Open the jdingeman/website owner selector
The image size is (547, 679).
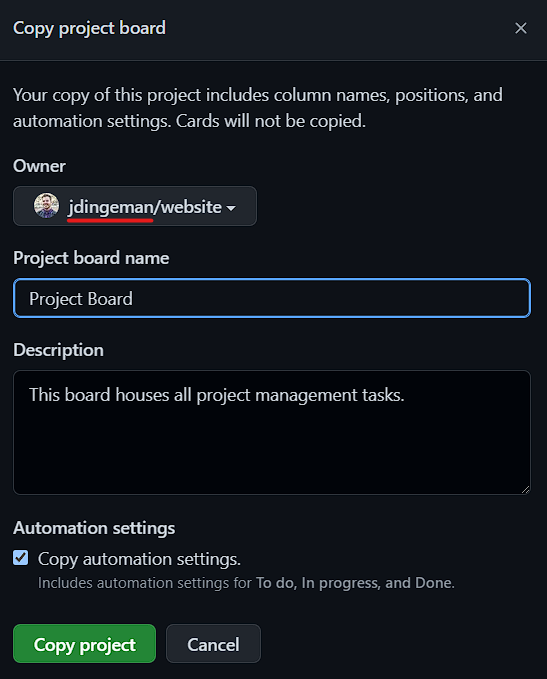coord(135,206)
